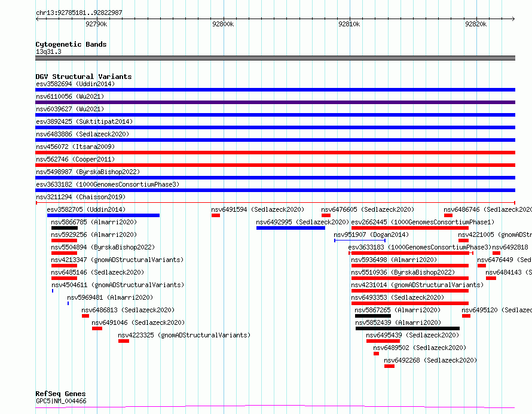The image size is (532, 414).
Task: Click nsv4231014 (gnomADStructuralVariants) label
Action: [x=417, y=285]
